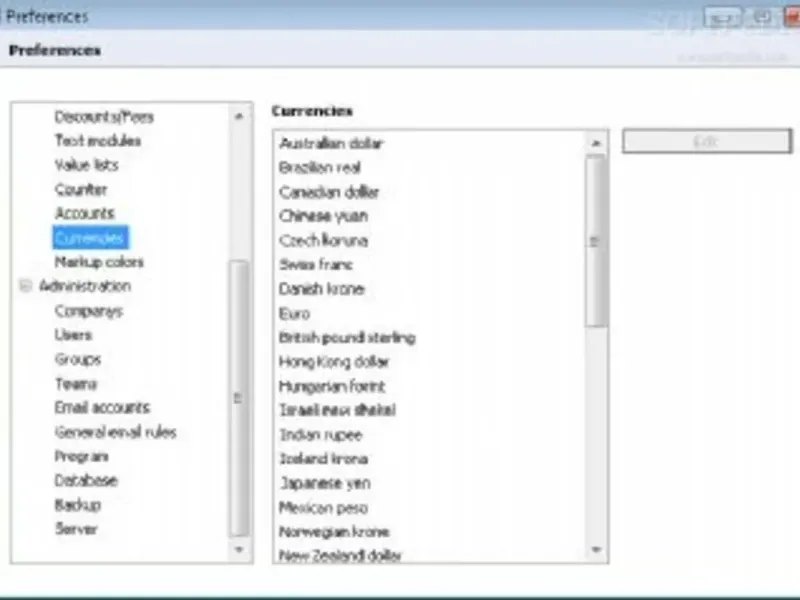Select Program in the preferences tree
800x600 pixels.
pyautogui.click(x=81, y=456)
